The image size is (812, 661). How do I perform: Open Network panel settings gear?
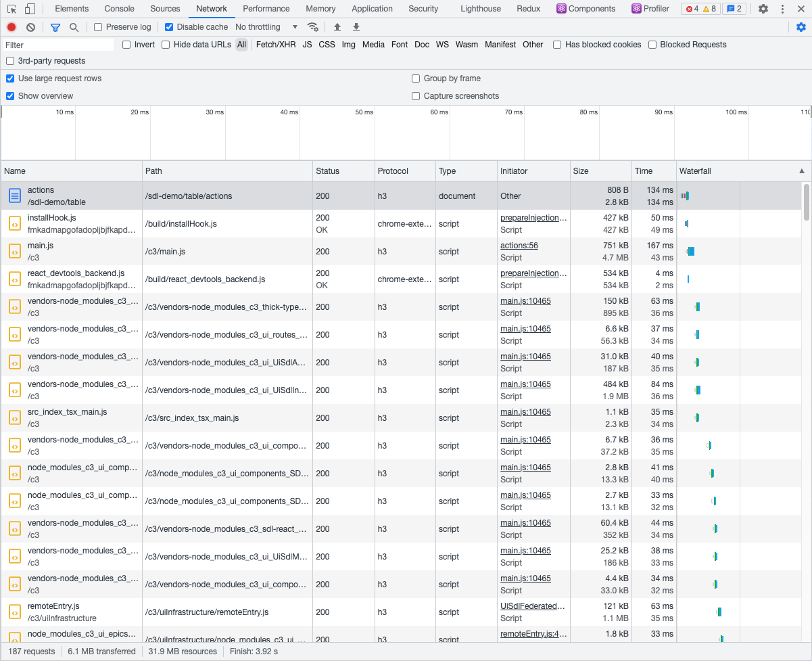[x=801, y=27]
